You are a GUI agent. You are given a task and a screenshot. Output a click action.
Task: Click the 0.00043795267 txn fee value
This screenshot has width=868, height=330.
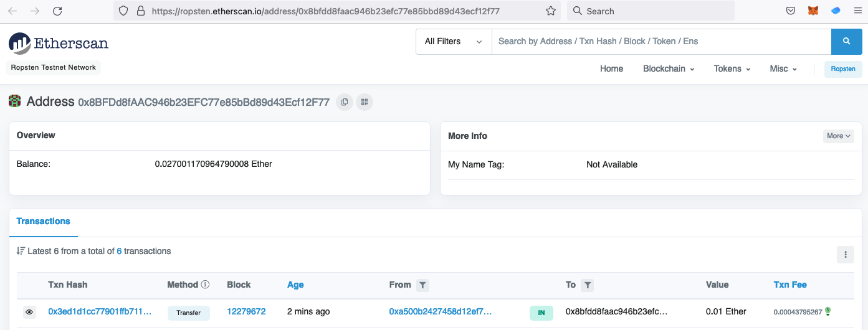pyautogui.click(x=798, y=312)
